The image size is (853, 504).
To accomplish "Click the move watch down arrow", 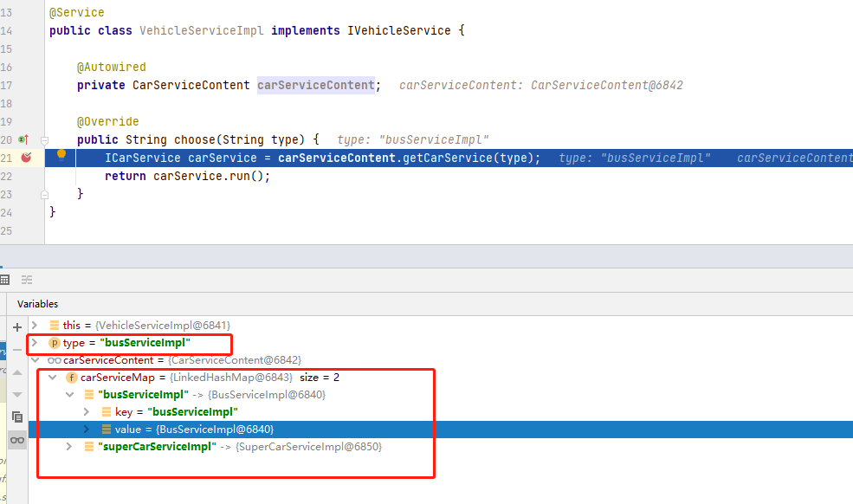I will click(16, 395).
